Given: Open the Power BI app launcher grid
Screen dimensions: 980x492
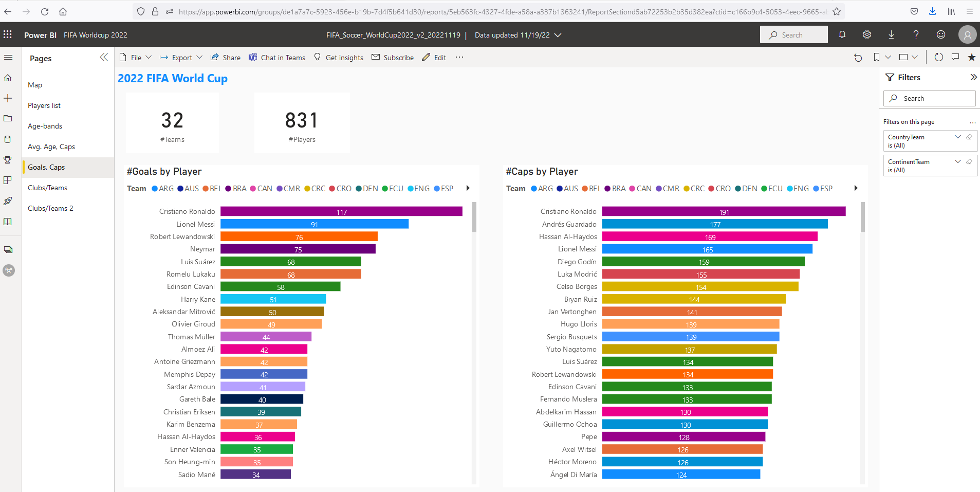Looking at the screenshot, I should (8, 34).
